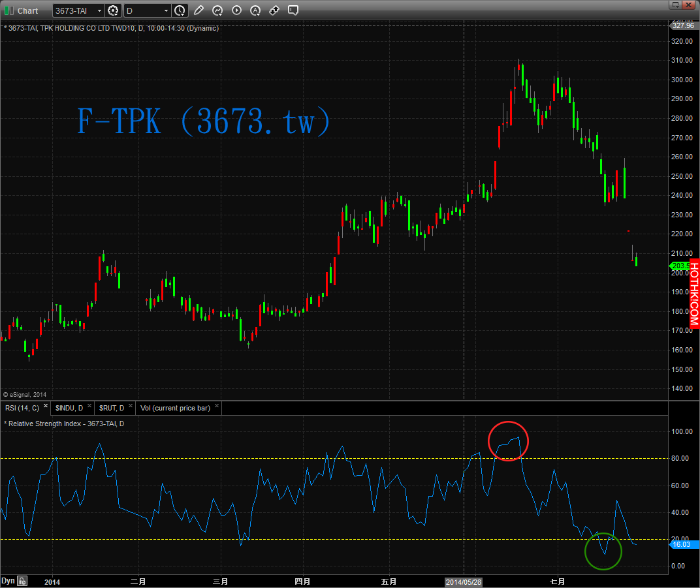Close the chart window
Screen dimensions: 700x588
tap(689, 5)
